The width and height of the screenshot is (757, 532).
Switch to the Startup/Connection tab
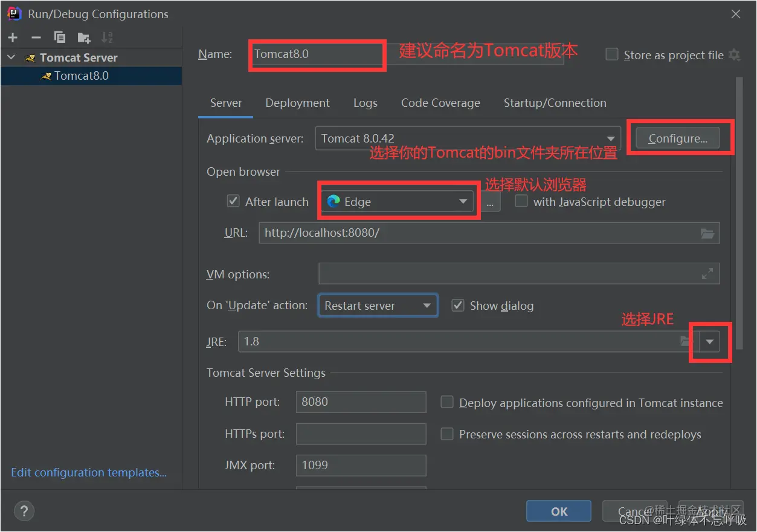tap(555, 103)
